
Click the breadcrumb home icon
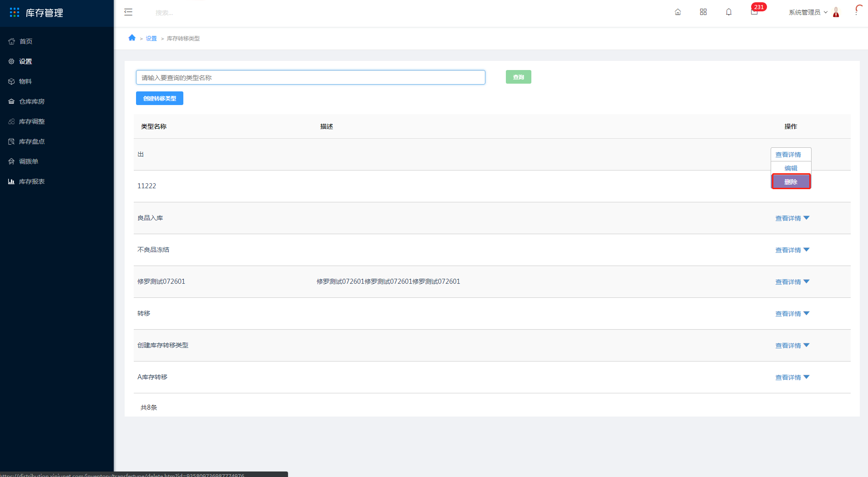[132, 38]
